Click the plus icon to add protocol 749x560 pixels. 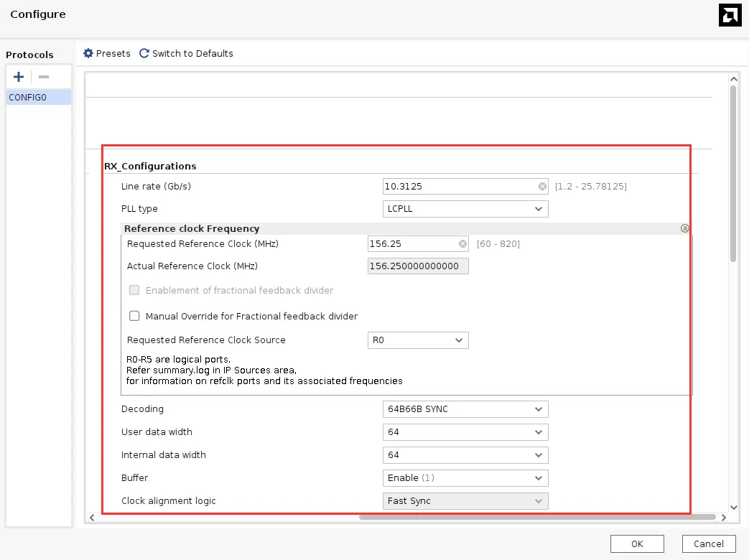point(19,77)
